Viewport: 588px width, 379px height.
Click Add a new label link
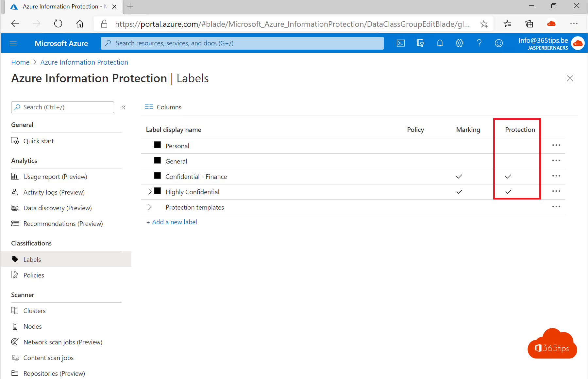click(172, 222)
